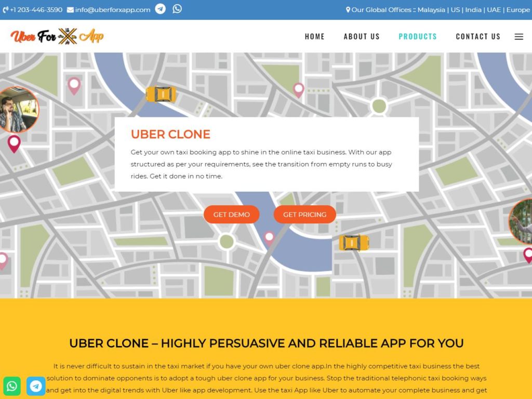
Task: Click the Highly Persuasive and Reliable App heading
Action: coord(267,343)
